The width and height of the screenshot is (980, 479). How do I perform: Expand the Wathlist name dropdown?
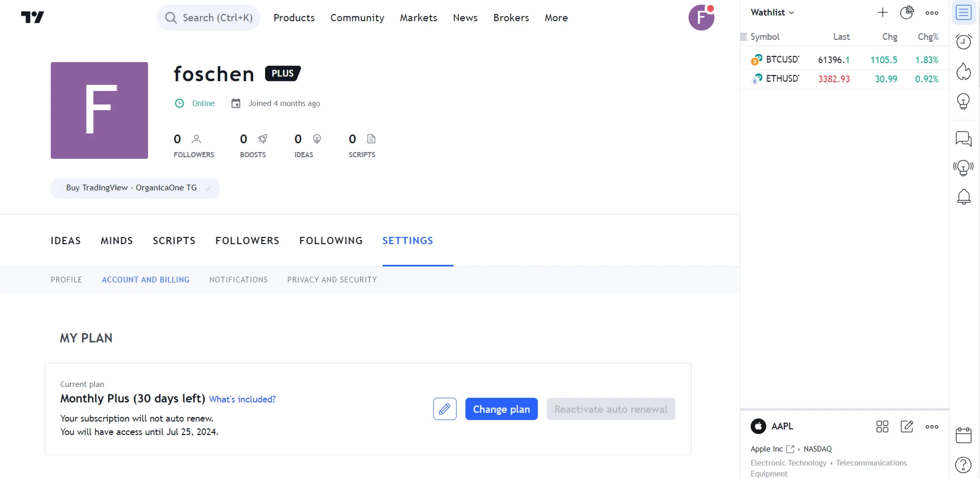pos(772,12)
